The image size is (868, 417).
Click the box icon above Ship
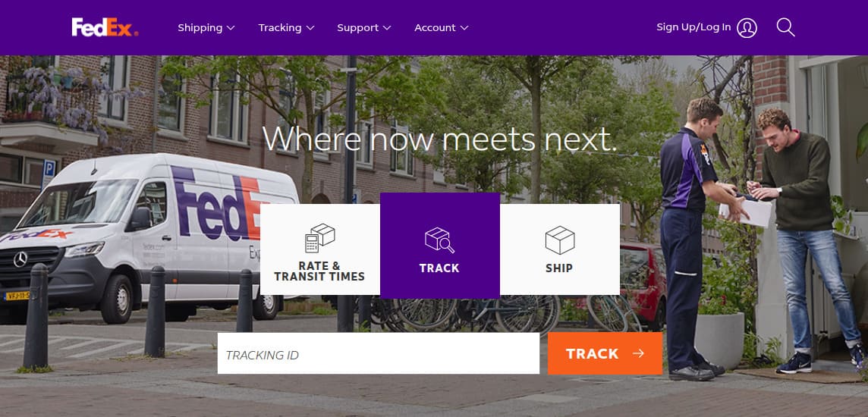(x=560, y=240)
